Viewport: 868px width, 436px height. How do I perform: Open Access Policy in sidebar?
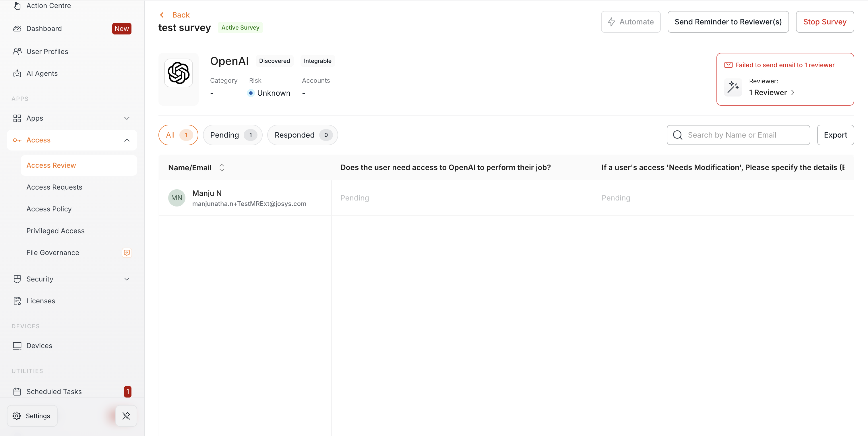[49, 209]
